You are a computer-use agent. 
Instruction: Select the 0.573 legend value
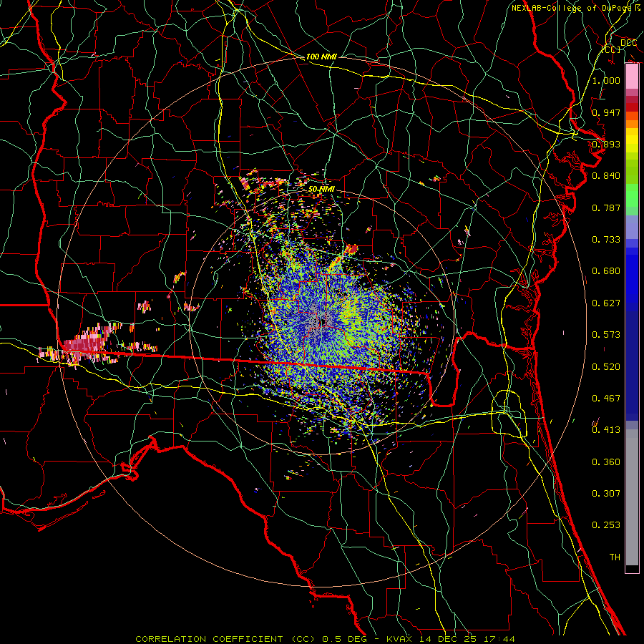click(x=606, y=335)
